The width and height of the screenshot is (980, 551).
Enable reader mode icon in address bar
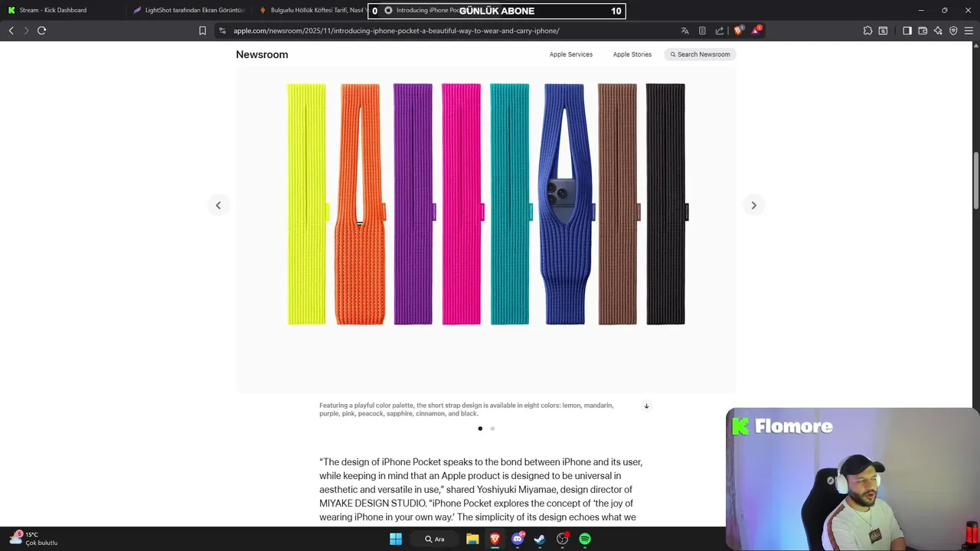pos(702,31)
